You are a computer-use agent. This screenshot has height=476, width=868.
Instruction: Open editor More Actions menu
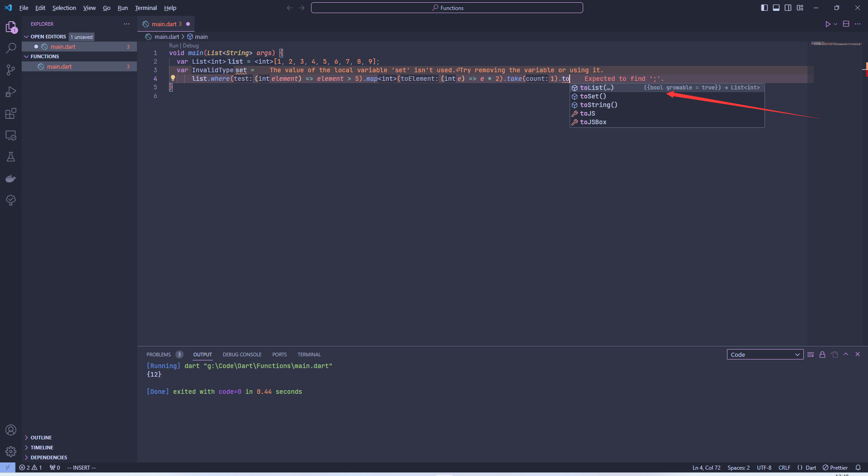(858, 24)
